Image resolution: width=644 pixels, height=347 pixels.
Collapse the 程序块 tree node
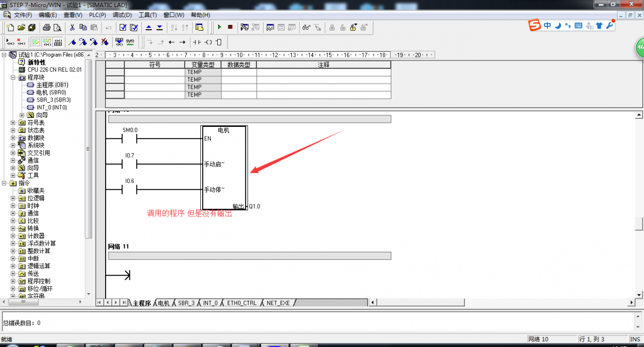click(13, 78)
